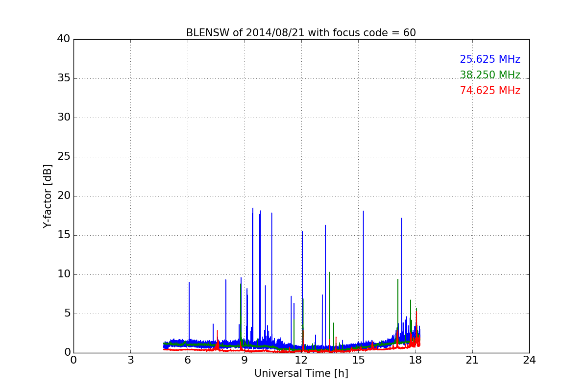Click the y-axis tick label 40
This screenshot has width=588, height=392.
click(64, 39)
